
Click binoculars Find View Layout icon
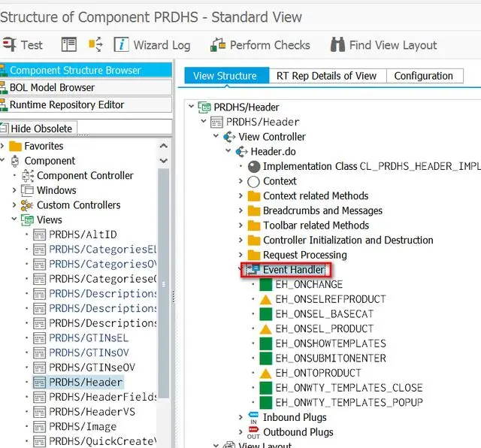tap(337, 45)
